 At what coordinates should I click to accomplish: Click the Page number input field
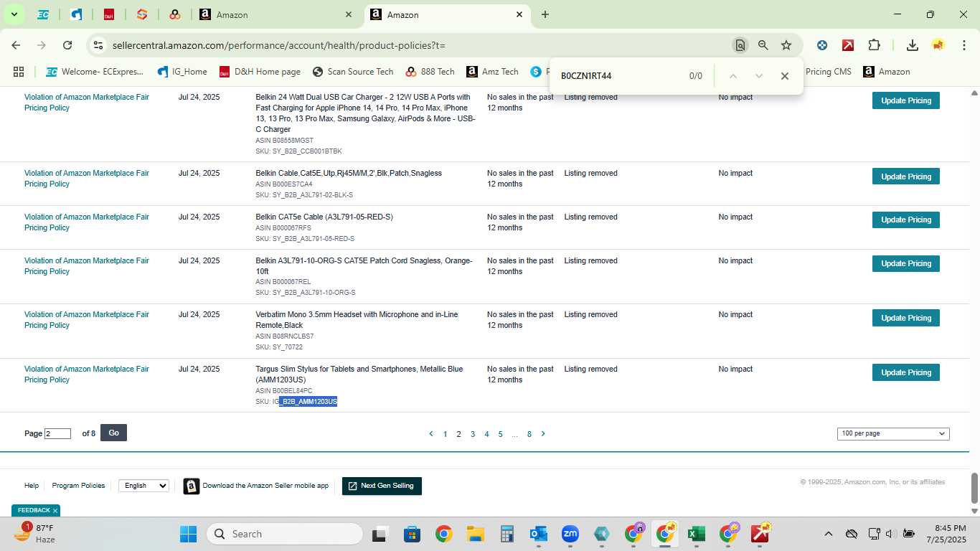pos(57,433)
